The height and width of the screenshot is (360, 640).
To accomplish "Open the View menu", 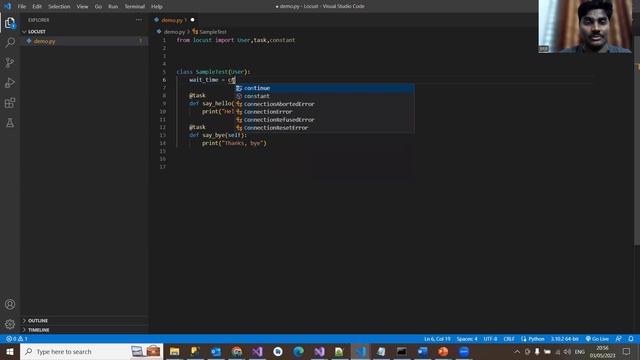I will 82,7.
